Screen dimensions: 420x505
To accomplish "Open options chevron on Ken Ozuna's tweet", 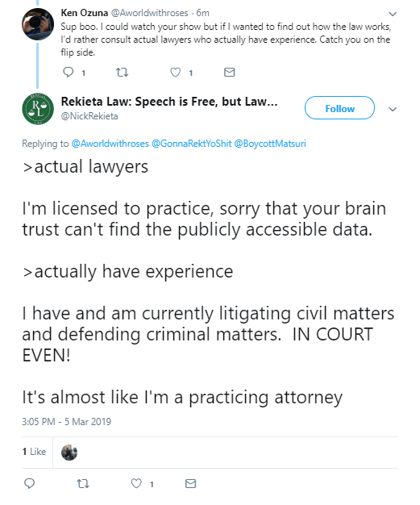I will [x=393, y=14].
